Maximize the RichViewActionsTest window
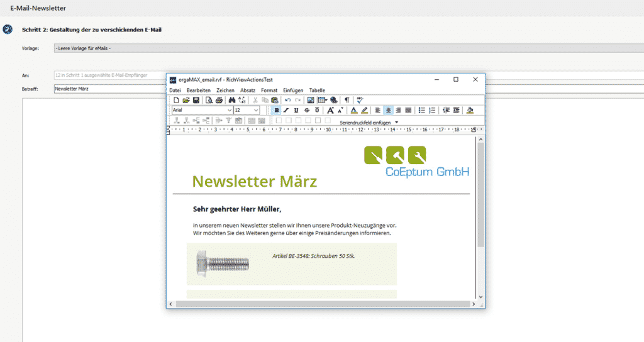Image resolution: width=644 pixels, height=342 pixels. pyautogui.click(x=456, y=79)
